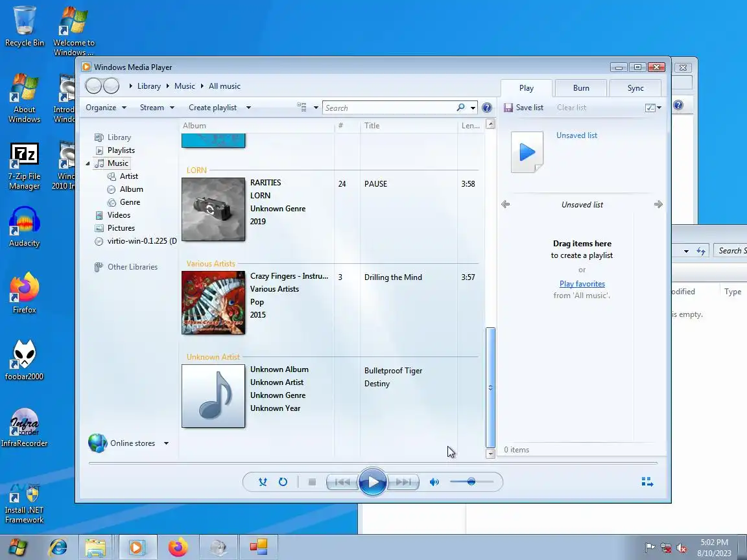The image size is (747, 560).
Task: Open Internet Explorer from the taskbar
Action: point(58,547)
